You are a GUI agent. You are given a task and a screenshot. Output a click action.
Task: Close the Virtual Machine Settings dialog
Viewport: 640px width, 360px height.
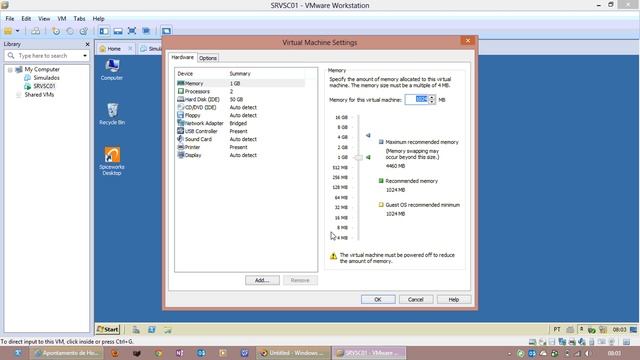pyautogui.click(x=468, y=40)
